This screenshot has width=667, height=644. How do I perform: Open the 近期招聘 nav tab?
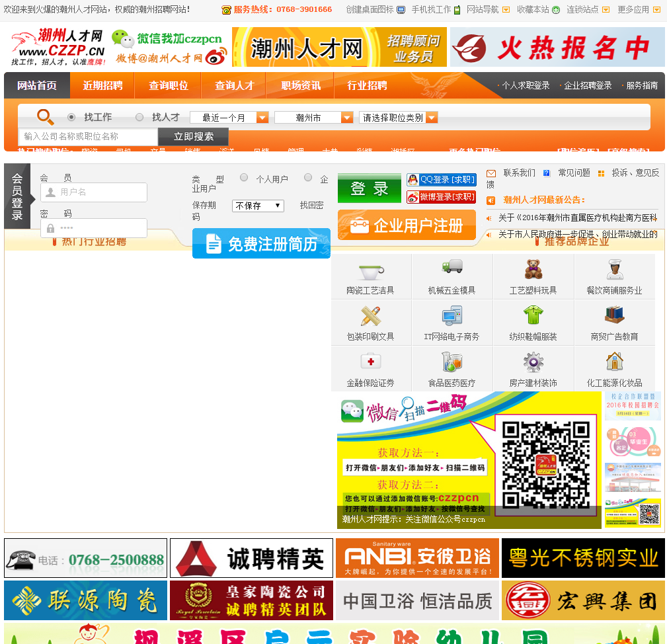(102, 85)
